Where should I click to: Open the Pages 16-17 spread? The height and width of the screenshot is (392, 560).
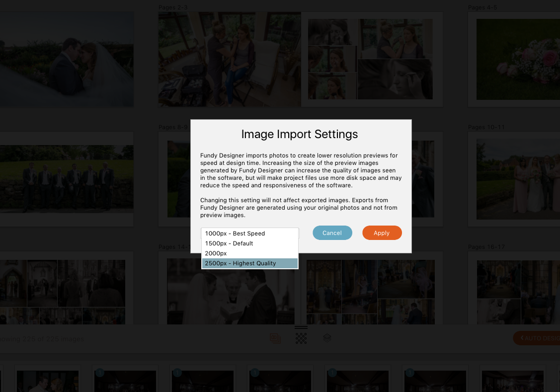(514, 288)
